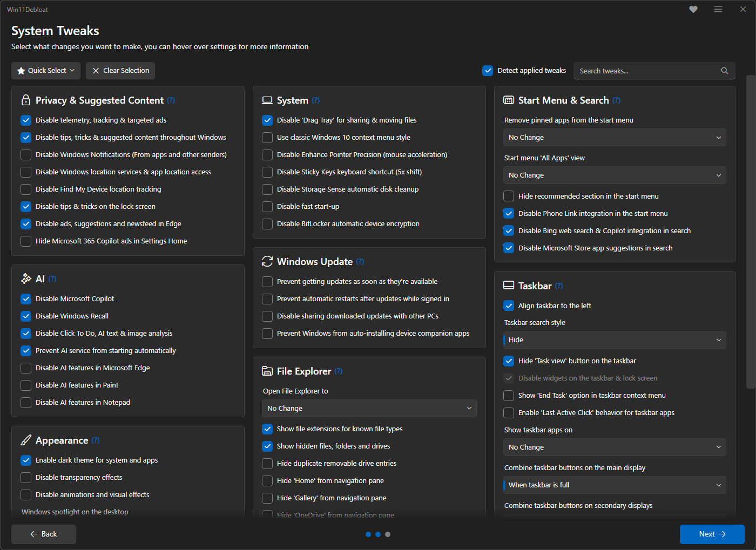Click help icon next to Windows Update
The width and height of the screenshot is (756, 550).
[360, 262]
